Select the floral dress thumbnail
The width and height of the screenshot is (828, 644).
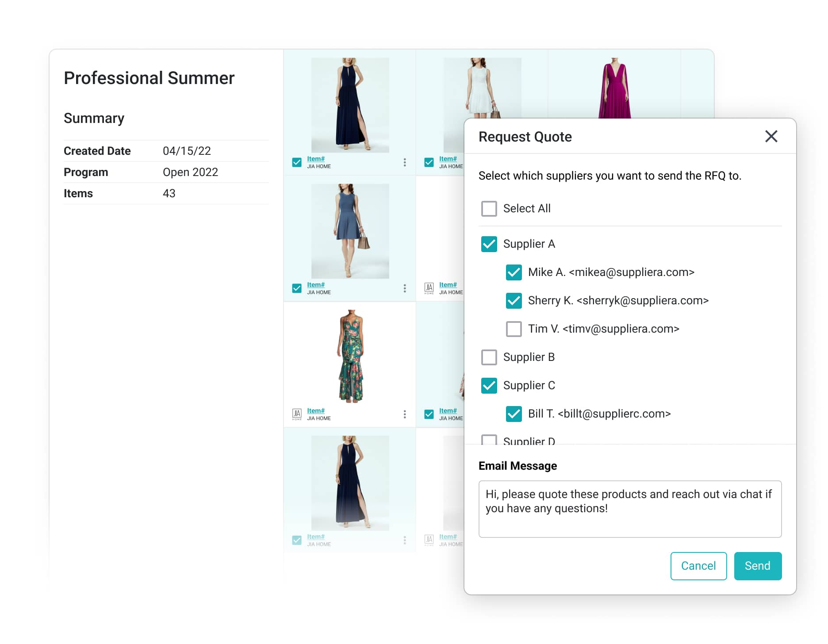(x=350, y=356)
